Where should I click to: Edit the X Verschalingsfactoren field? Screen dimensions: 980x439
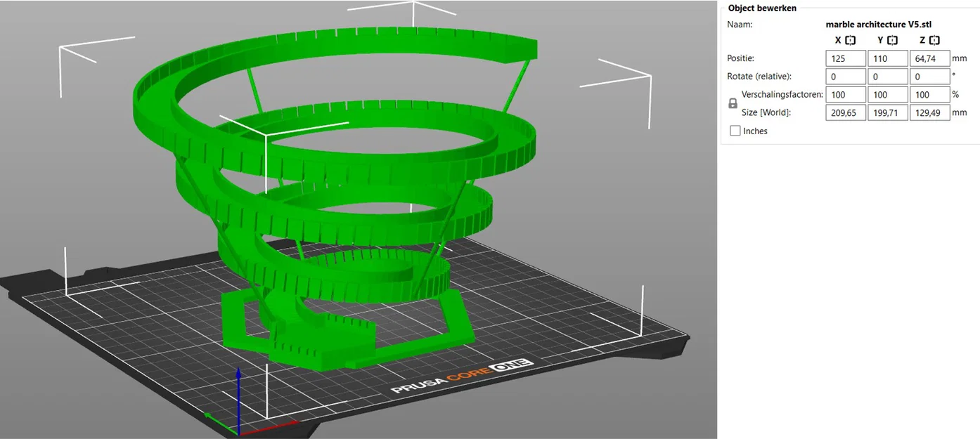coord(846,95)
